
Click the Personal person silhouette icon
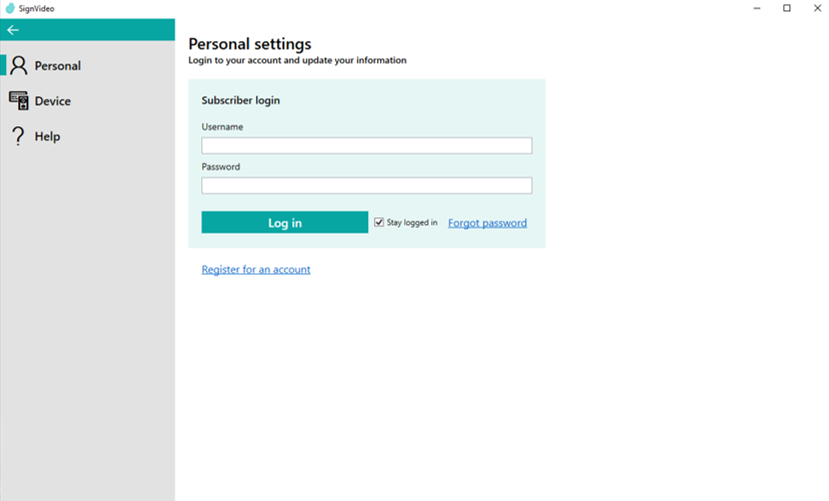click(x=19, y=66)
